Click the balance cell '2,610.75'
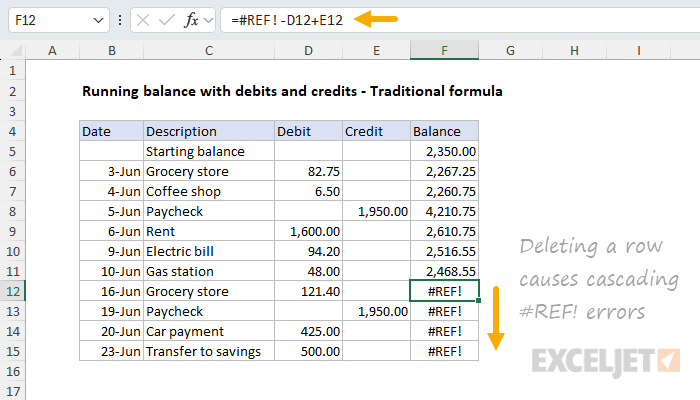Viewport: 700px width, 400px height. 444,231
